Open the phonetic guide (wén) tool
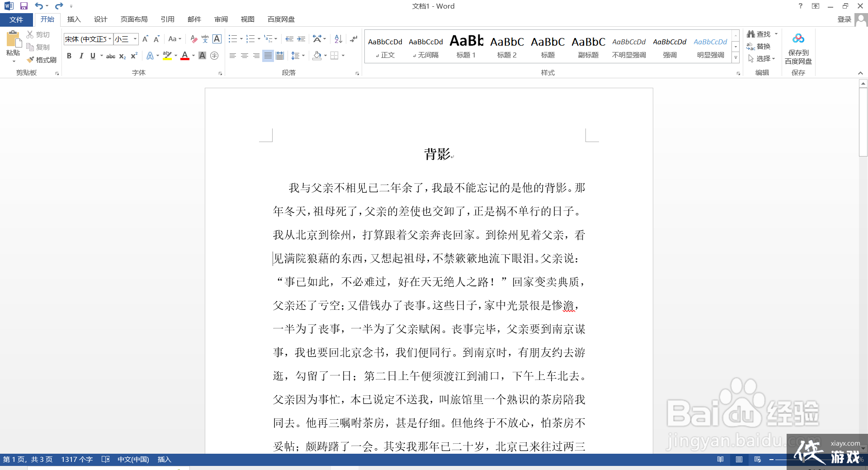 [x=205, y=39]
